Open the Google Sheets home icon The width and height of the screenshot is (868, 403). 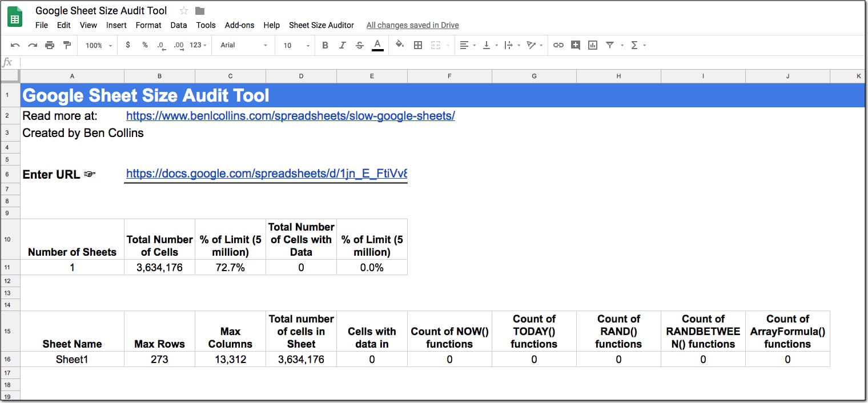click(x=15, y=18)
